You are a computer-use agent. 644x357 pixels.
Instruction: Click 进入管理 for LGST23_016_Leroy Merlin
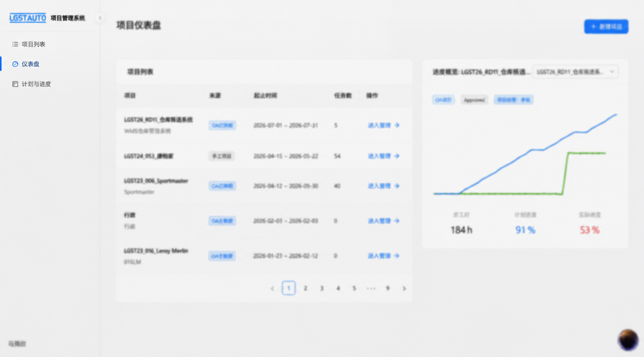click(383, 256)
